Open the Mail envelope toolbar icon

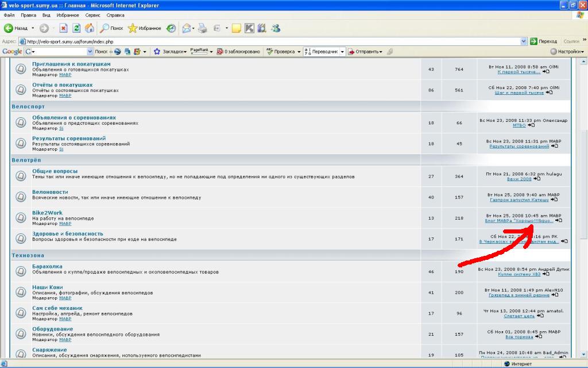click(187, 28)
